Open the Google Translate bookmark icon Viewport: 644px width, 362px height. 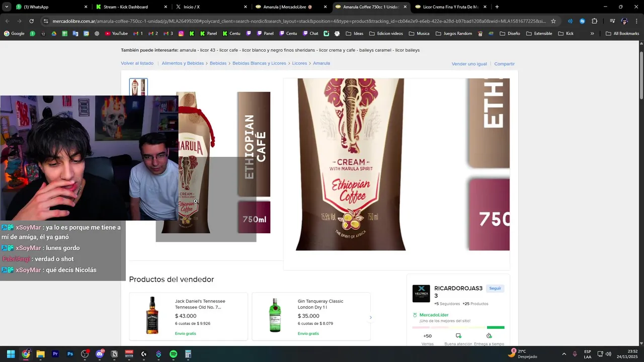75,34
